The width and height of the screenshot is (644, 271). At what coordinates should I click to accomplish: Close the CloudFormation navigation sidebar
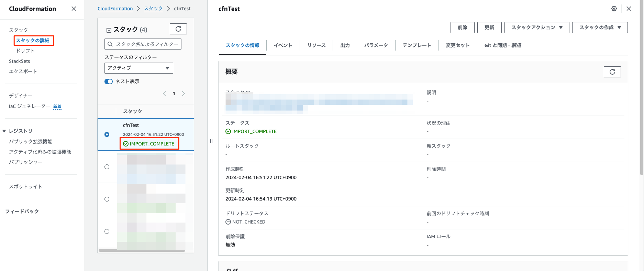click(74, 9)
